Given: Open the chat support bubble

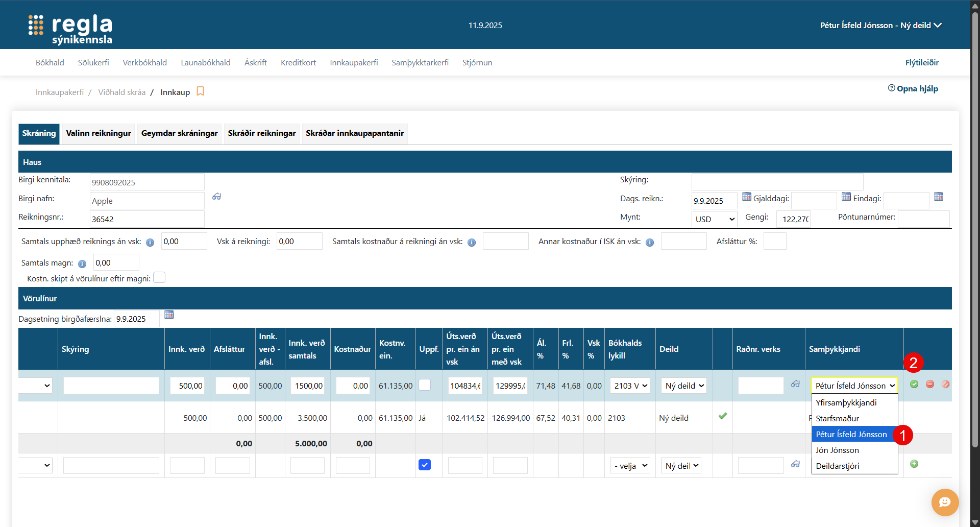Looking at the screenshot, I should click(945, 502).
